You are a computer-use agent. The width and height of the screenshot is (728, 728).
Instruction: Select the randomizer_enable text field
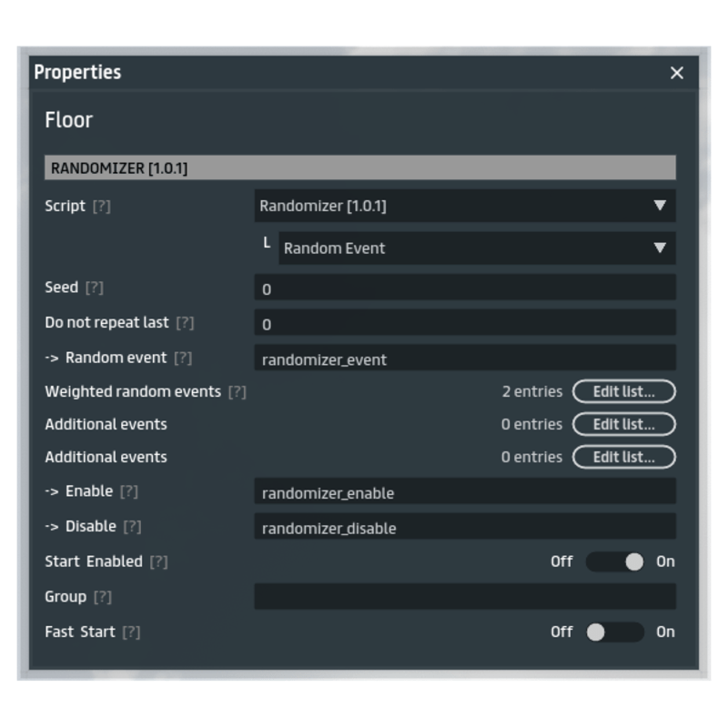(464, 492)
